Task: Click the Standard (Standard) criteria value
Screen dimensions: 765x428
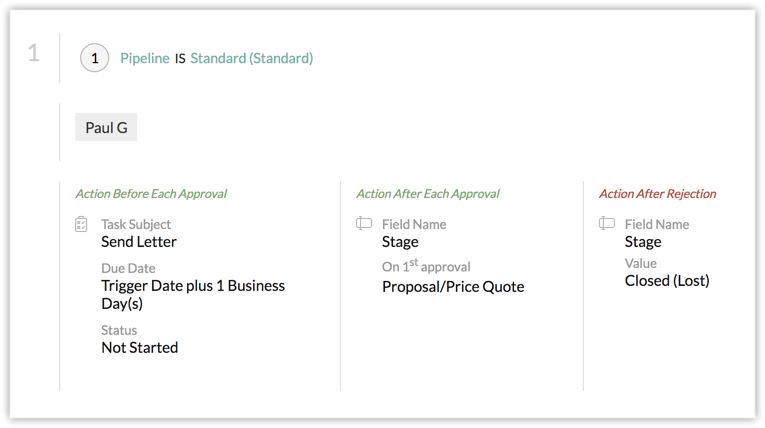Action: [x=251, y=59]
